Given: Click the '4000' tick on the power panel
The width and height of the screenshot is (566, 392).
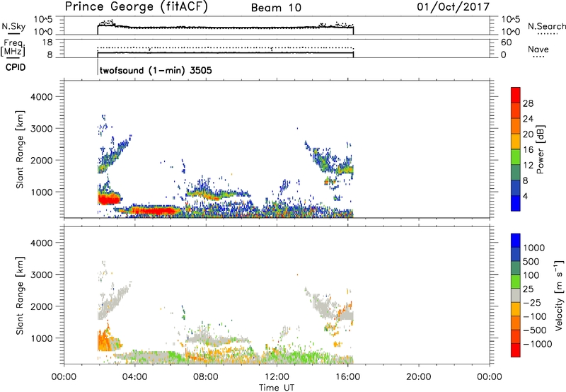Looking at the screenshot, I should pyautogui.click(x=42, y=97).
